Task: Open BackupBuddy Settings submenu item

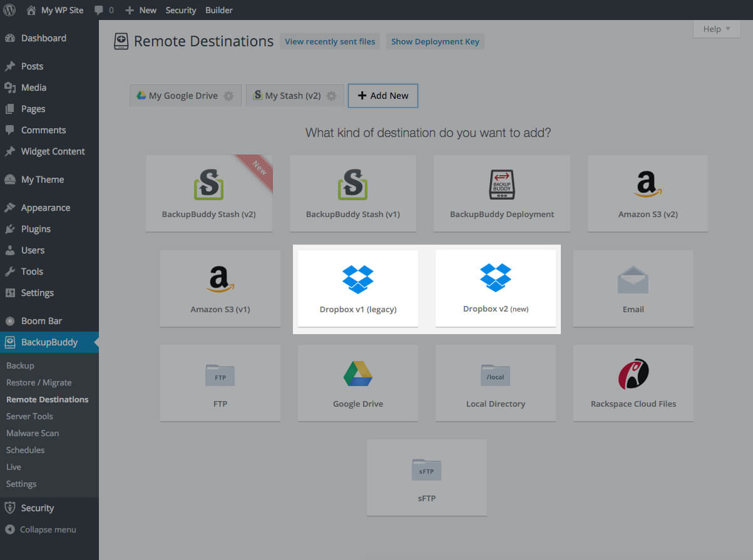Action: (21, 484)
